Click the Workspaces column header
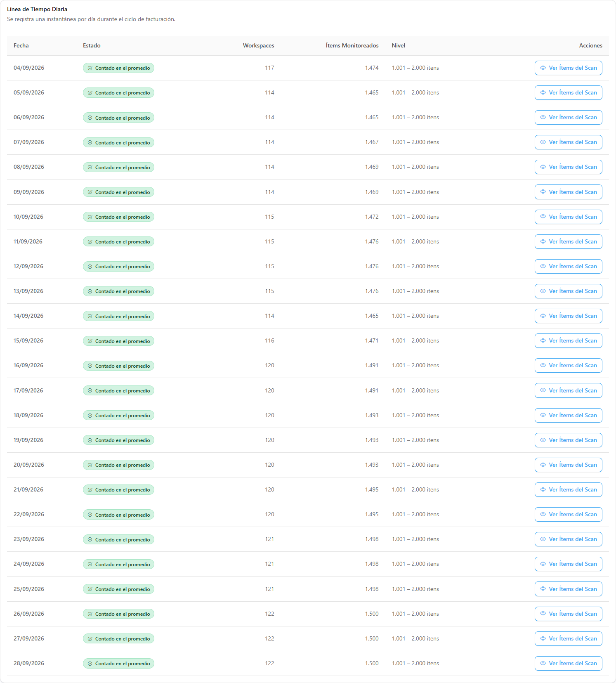The image size is (616, 683). 258,46
